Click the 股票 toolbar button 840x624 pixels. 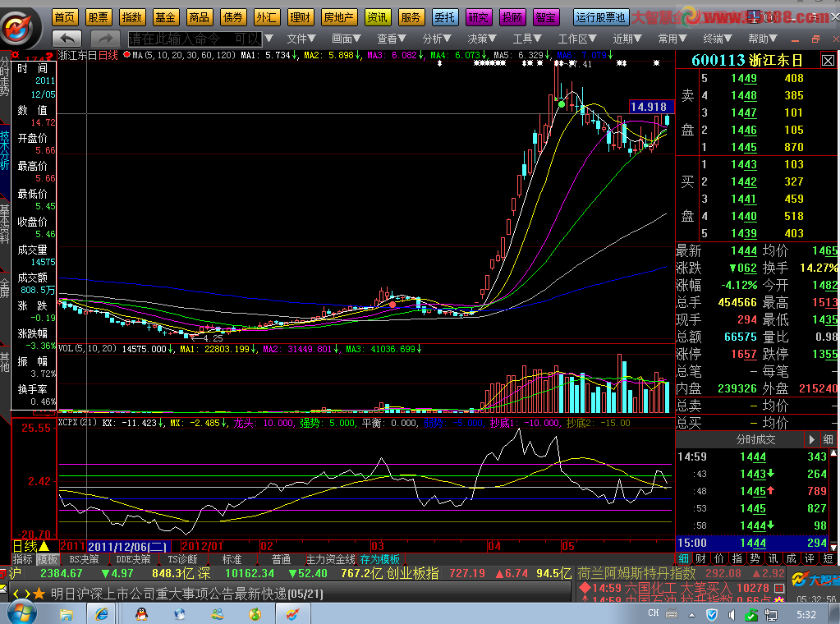click(x=98, y=16)
